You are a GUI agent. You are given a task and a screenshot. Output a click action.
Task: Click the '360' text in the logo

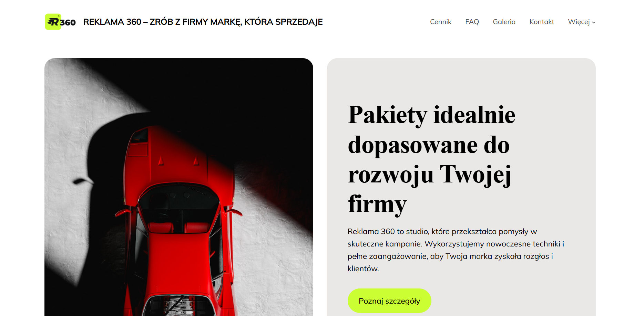tap(68, 22)
